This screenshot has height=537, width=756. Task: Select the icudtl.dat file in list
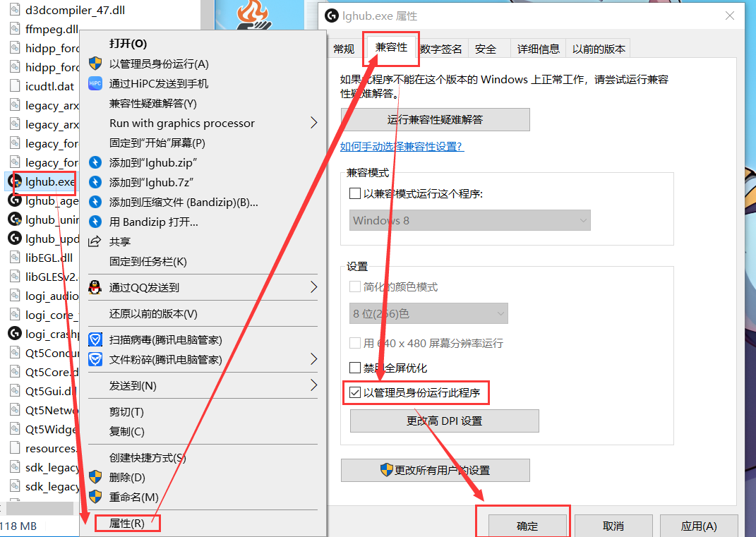(49, 87)
